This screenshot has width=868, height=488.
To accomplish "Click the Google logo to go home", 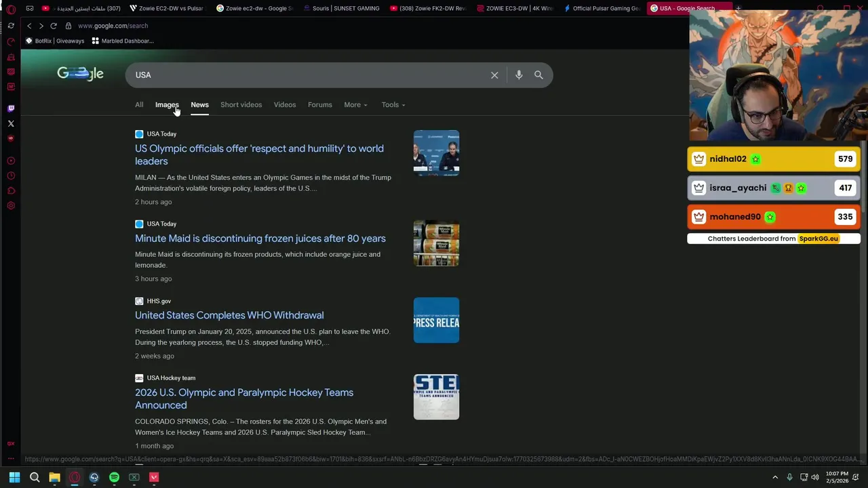I will (x=80, y=73).
